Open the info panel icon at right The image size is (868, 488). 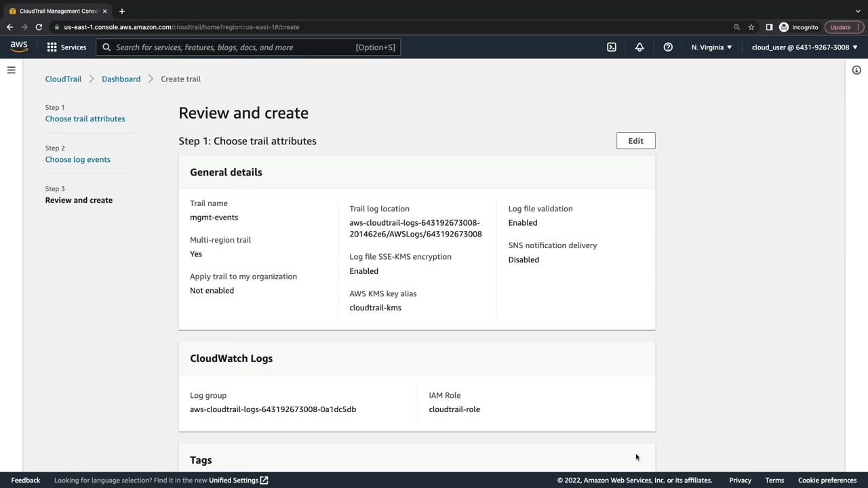tap(856, 70)
